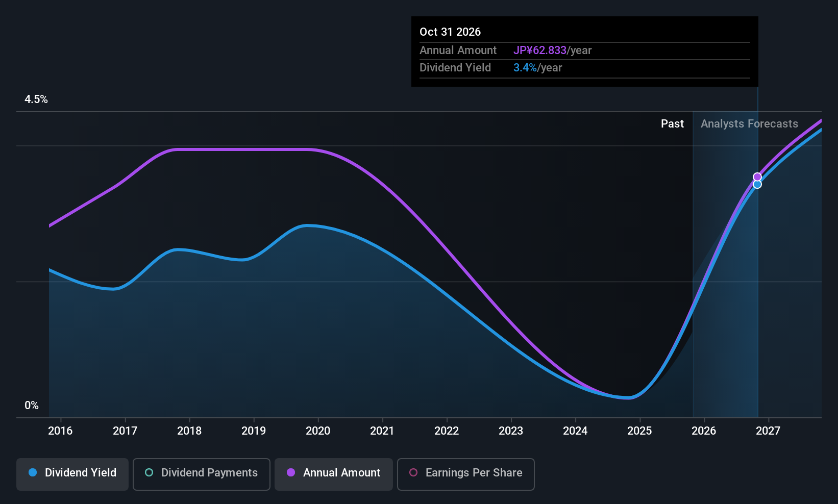838x504 pixels.
Task: Hide the Annual Amount series
Action: (x=334, y=474)
